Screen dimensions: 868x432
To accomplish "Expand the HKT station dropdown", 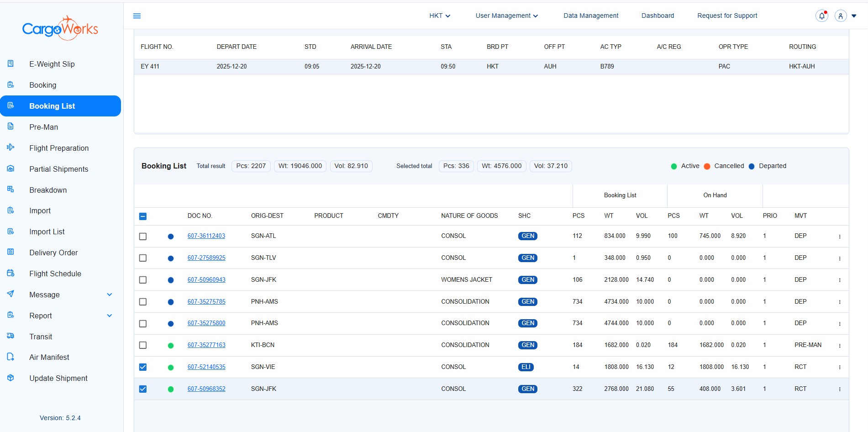I will 439,16.
